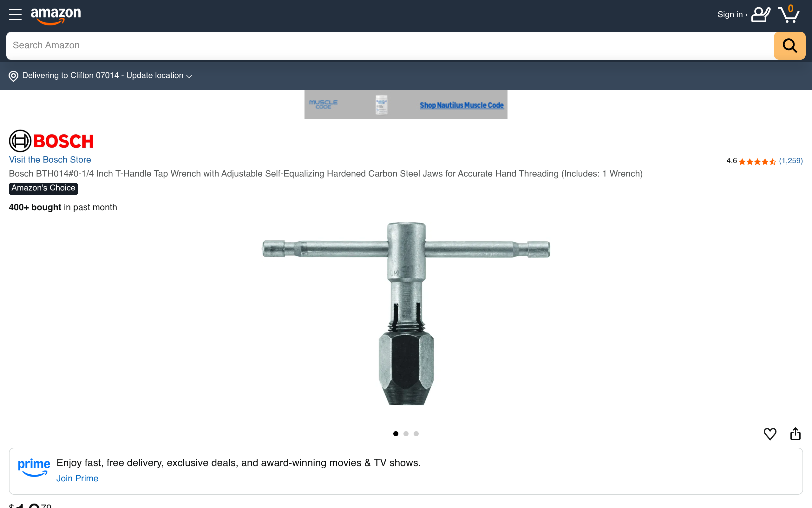Open the shopping cart

pos(789,14)
